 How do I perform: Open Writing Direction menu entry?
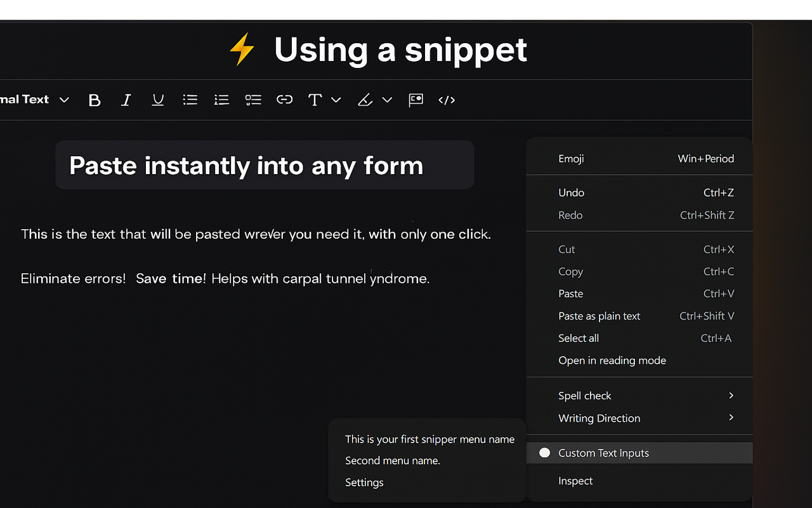639,418
